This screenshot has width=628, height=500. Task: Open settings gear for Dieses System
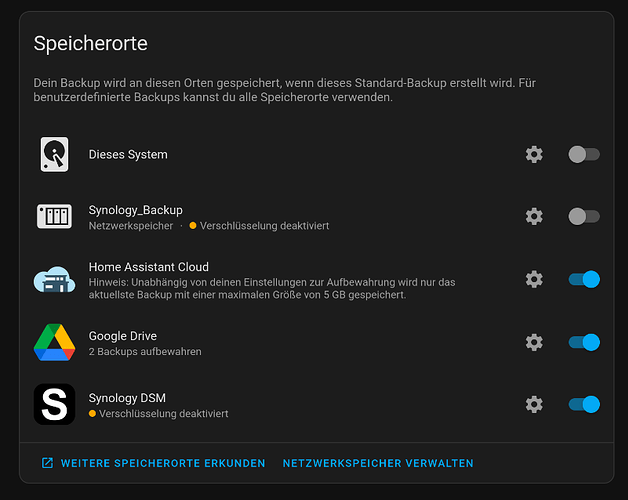(534, 154)
